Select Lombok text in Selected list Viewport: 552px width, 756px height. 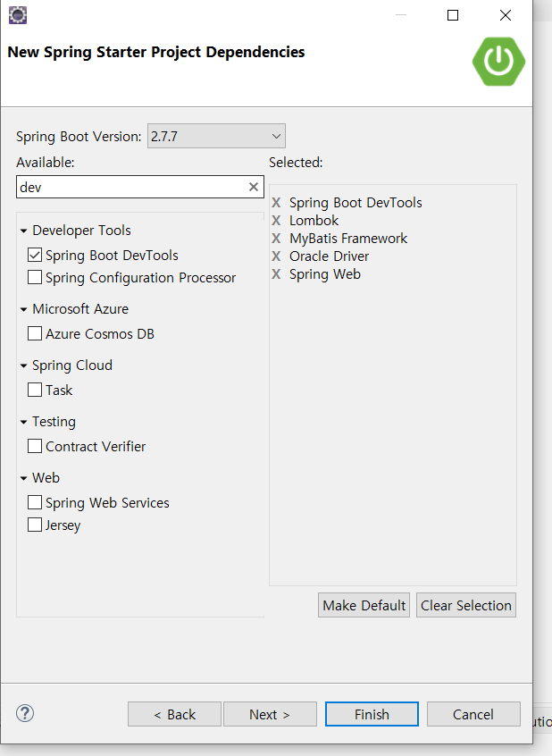(x=314, y=221)
